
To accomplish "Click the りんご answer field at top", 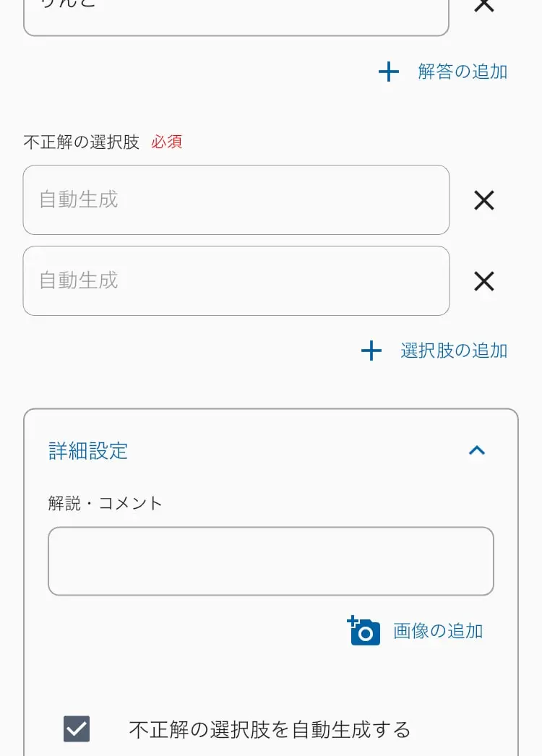I will click(x=236, y=16).
